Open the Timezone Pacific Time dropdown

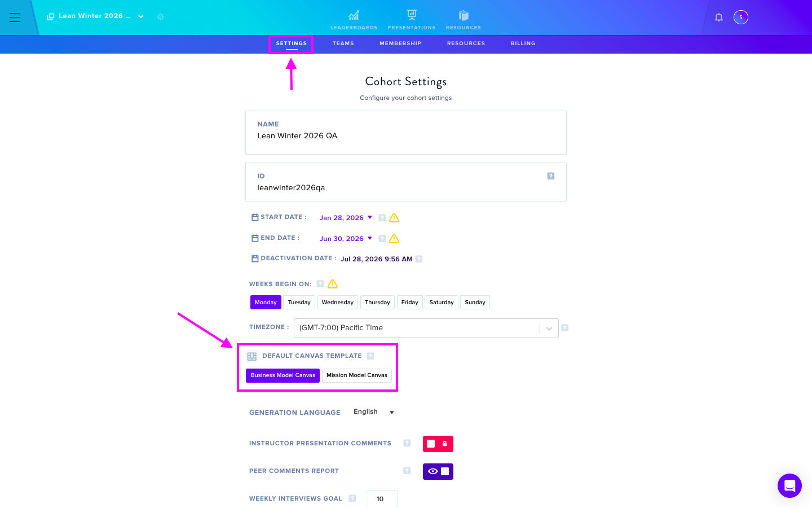(426, 328)
